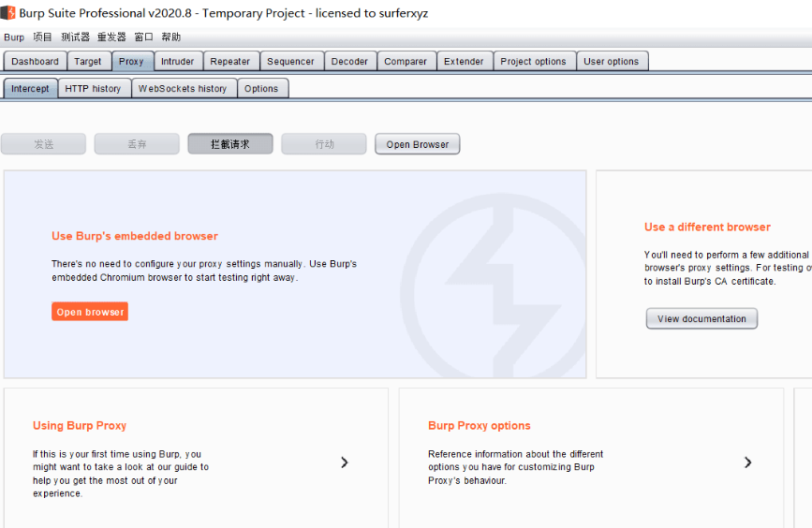Click the grey Open Browser toolbar button
This screenshot has height=528, width=812.
[x=418, y=144]
